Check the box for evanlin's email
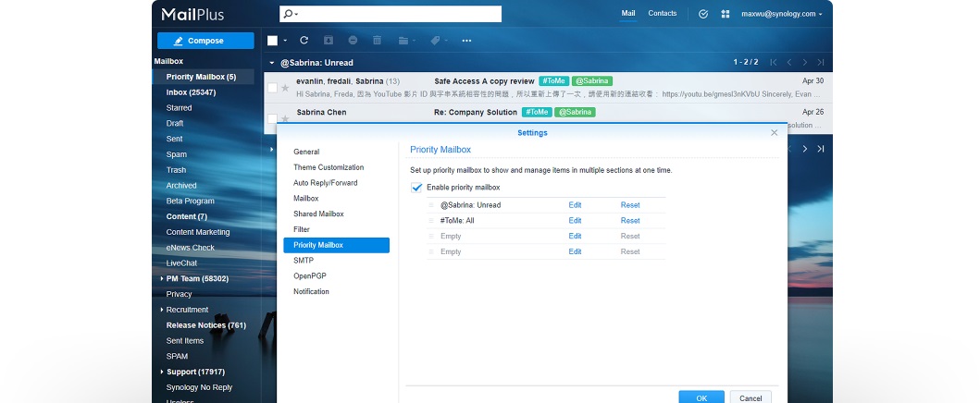980x403 pixels. (x=272, y=88)
